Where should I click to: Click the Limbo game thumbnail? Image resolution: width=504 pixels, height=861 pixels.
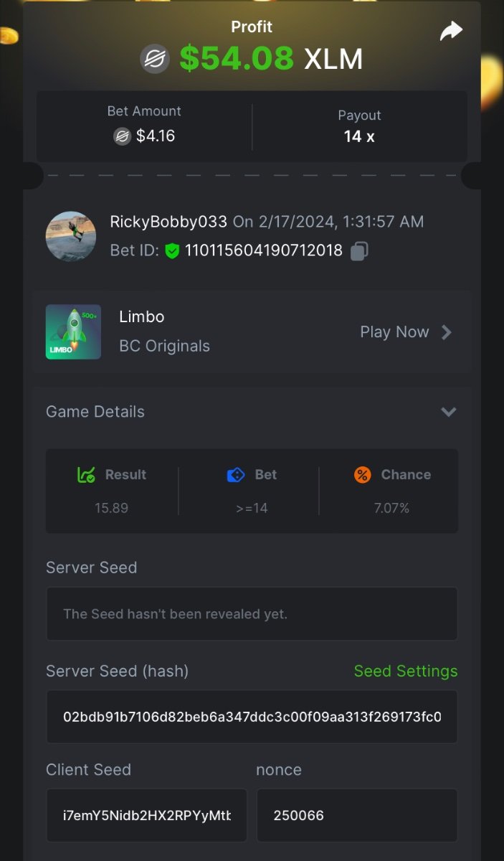[x=73, y=331]
